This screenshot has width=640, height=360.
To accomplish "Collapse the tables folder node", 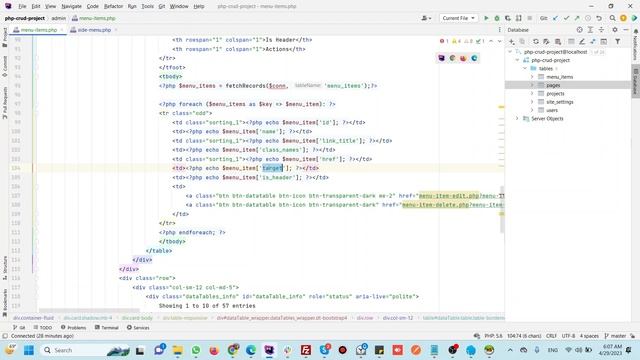I will pos(525,69).
